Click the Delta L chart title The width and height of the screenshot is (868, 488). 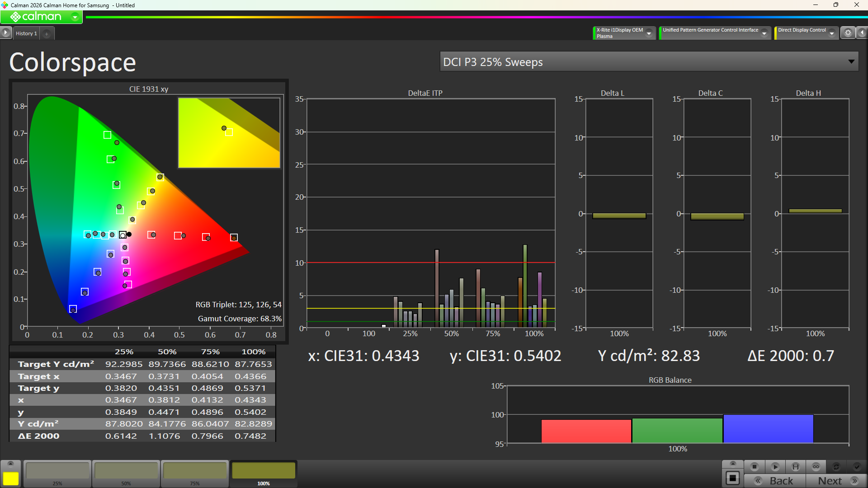pos(613,93)
